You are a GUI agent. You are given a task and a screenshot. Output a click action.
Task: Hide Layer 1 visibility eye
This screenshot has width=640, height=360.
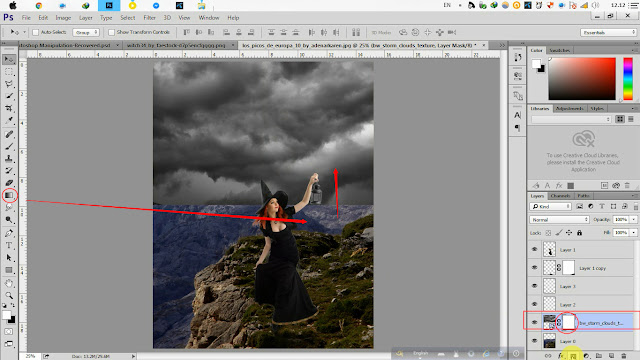(x=535, y=249)
